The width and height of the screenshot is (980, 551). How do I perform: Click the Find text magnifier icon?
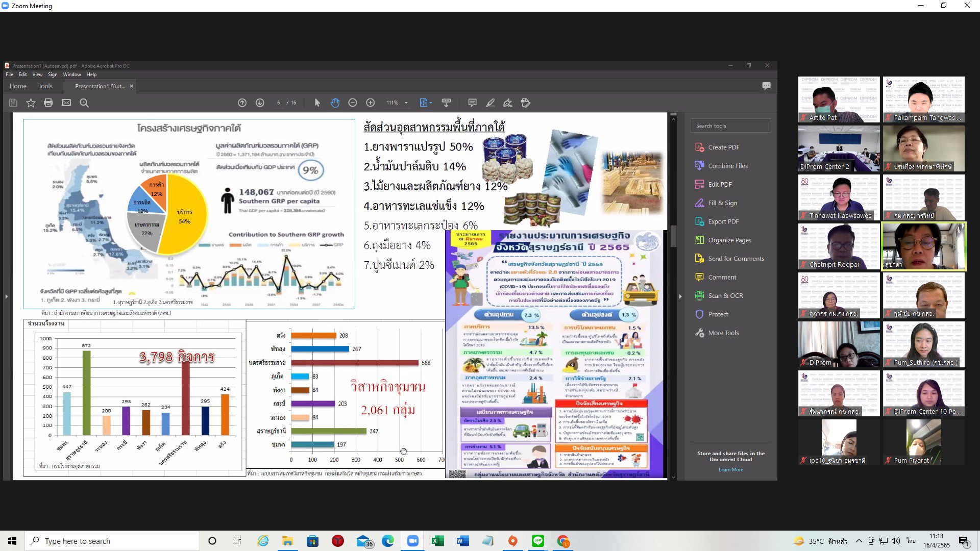point(84,103)
